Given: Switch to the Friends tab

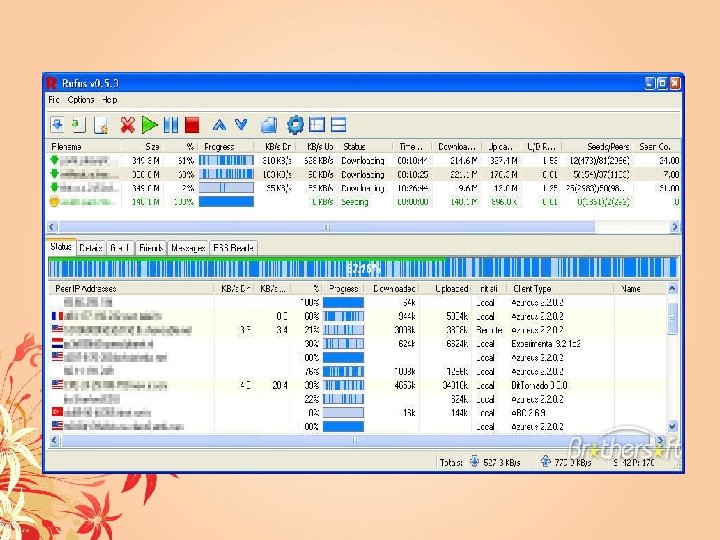Looking at the screenshot, I should click(x=151, y=248).
